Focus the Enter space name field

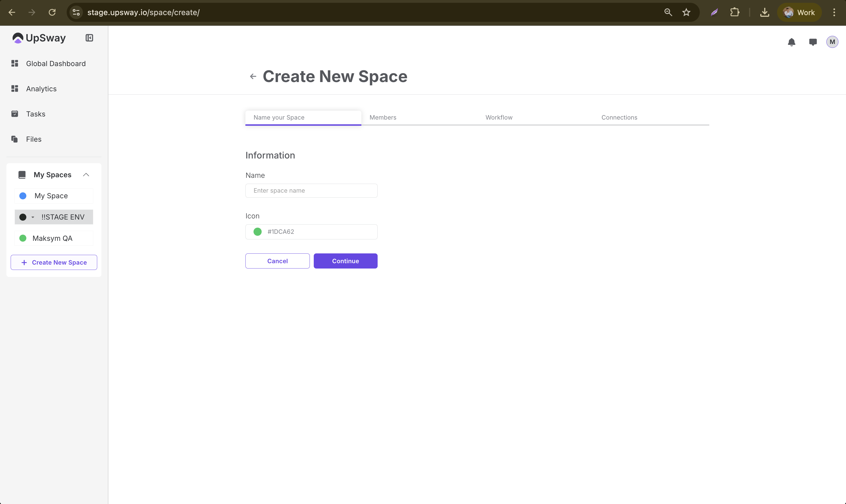pos(311,191)
